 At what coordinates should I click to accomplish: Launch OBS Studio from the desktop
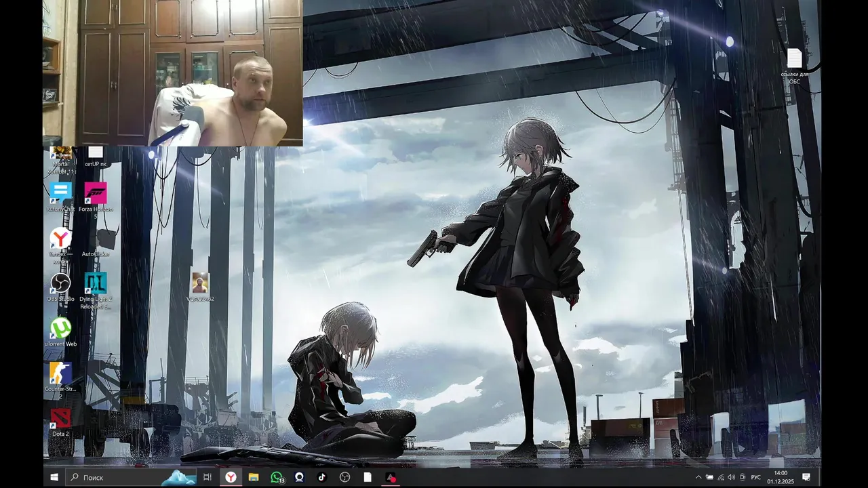60,287
